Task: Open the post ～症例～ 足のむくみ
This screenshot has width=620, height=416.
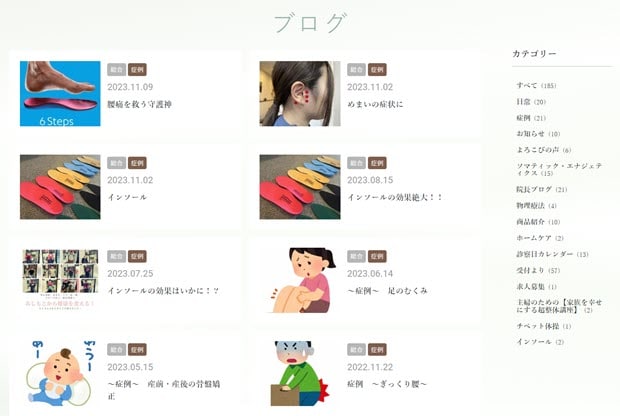Action: 388,291
